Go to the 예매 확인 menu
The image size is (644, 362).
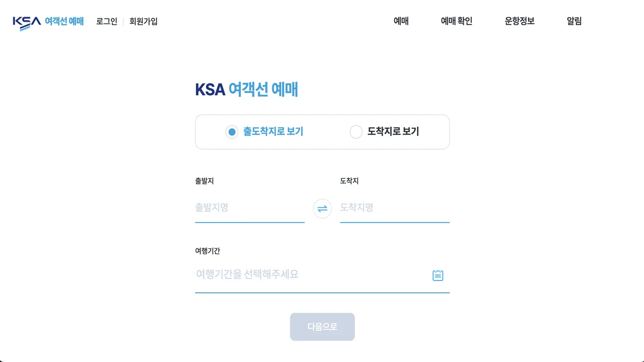(x=456, y=21)
